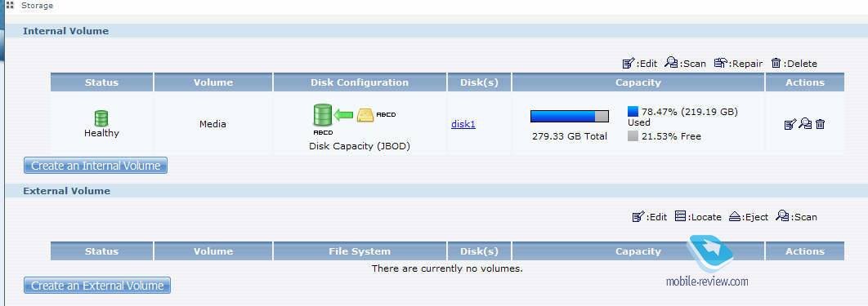868x306 pixels.
Task: Click the Volume header in External Volume table
Action: tap(213, 251)
